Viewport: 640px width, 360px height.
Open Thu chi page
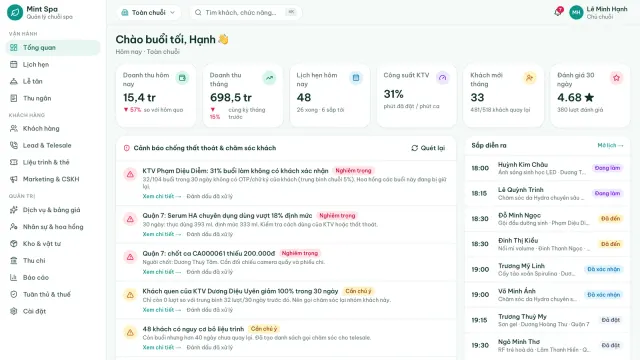53,260
